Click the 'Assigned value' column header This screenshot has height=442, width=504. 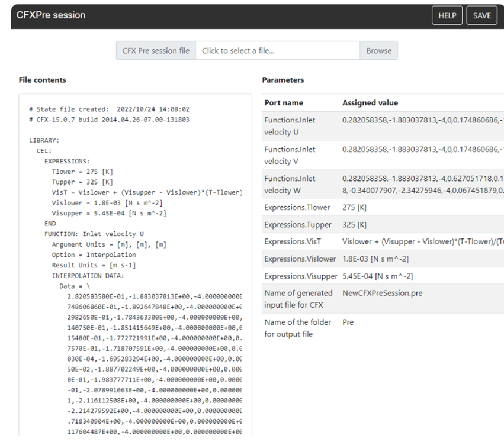coord(370,103)
